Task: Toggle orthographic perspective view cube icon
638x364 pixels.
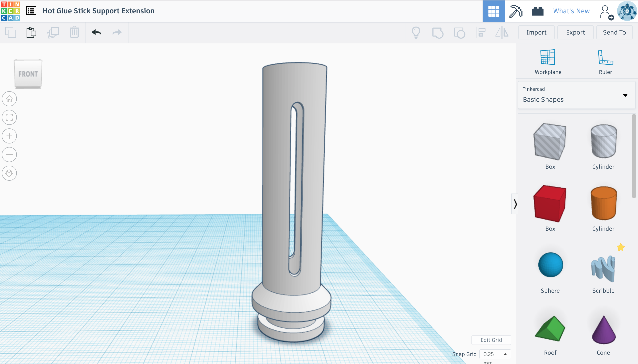Action: coord(9,173)
